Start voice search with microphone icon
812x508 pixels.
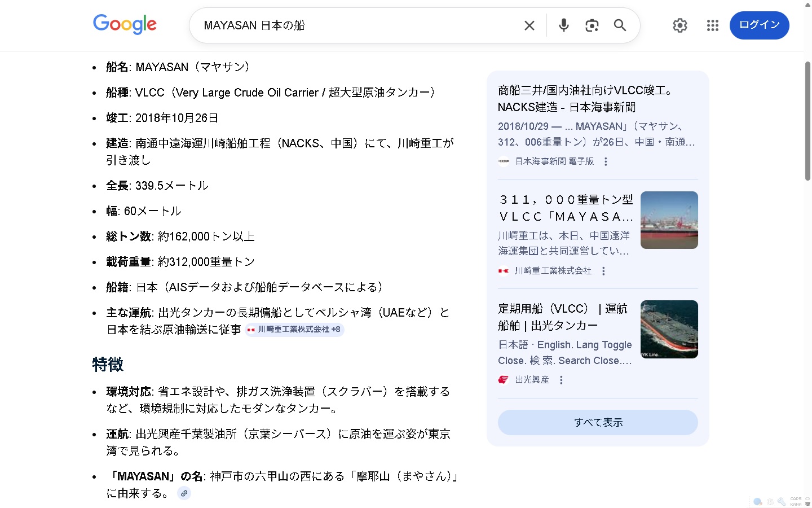[563, 25]
